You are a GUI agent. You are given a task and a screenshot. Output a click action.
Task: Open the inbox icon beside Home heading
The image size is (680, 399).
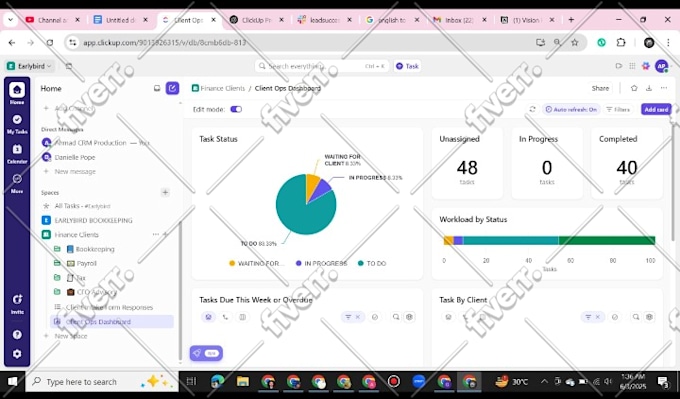(x=157, y=88)
